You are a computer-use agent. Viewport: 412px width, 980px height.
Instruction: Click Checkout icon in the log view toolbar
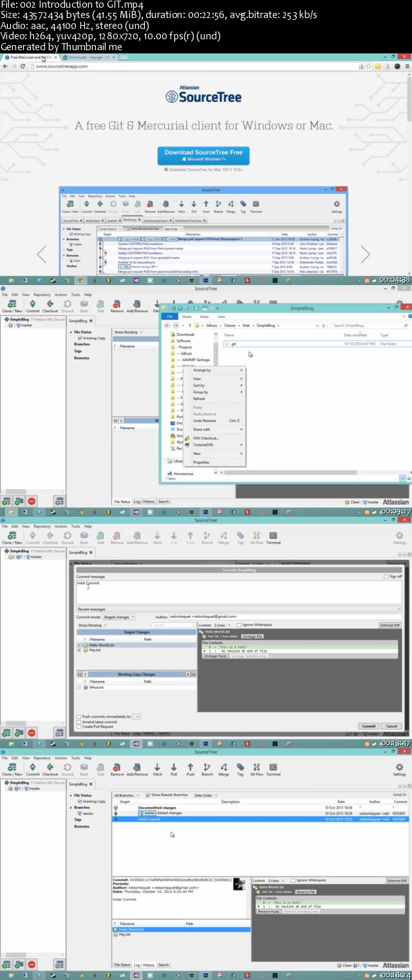(50, 769)
